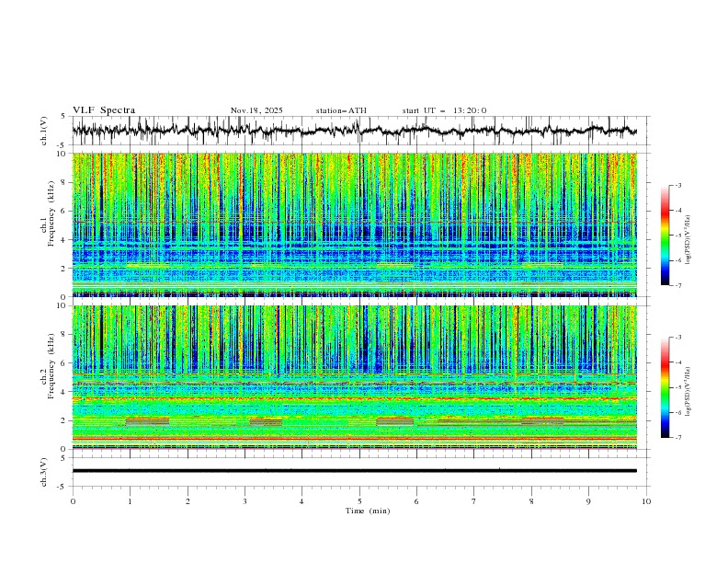This screenshot has width=728, height=563.
Task: Click the ch.1 'Frequency (kHz)' axis label
Action: coord(51,214)
